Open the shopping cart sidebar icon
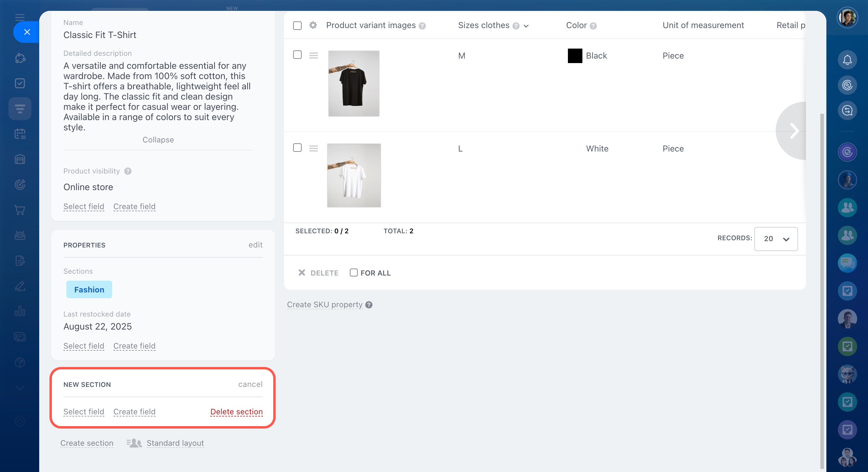This screenshot has width=868, height=472. pos(20,210)
